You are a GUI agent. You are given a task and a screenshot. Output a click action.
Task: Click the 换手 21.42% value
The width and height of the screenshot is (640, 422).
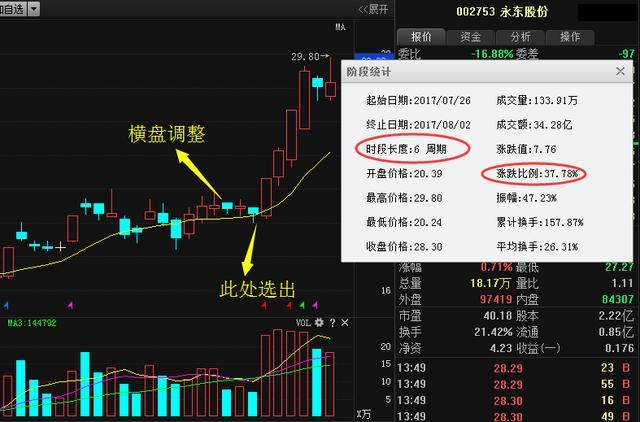click(x=493, y=332)
